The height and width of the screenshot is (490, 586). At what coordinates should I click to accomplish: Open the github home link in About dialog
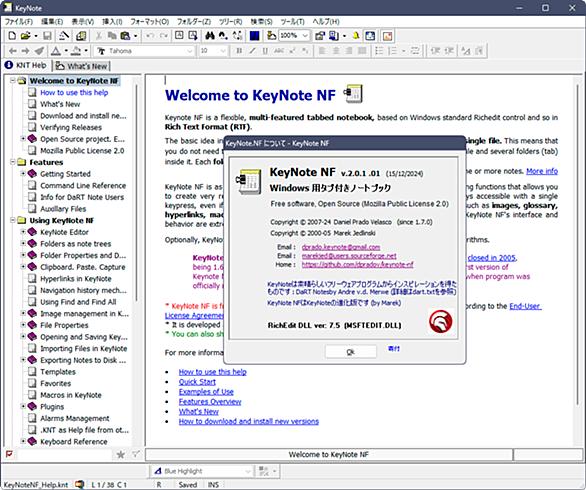point(358,264)
